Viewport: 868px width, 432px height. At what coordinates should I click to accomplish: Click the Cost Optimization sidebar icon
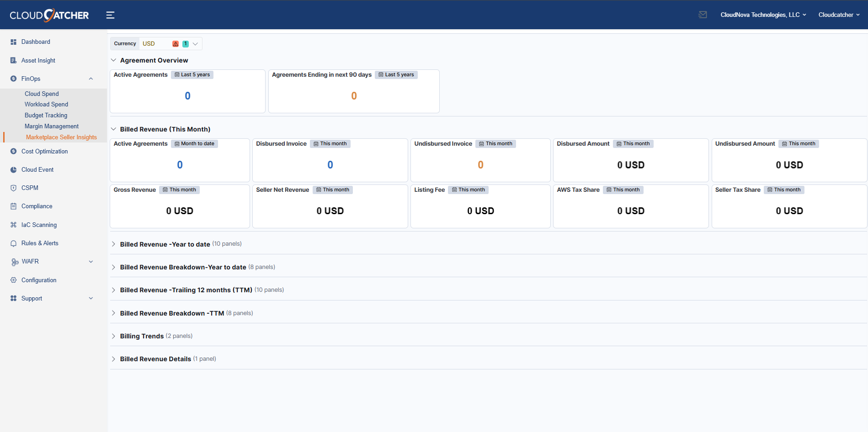pyautogui.click(x=13, y=151)
